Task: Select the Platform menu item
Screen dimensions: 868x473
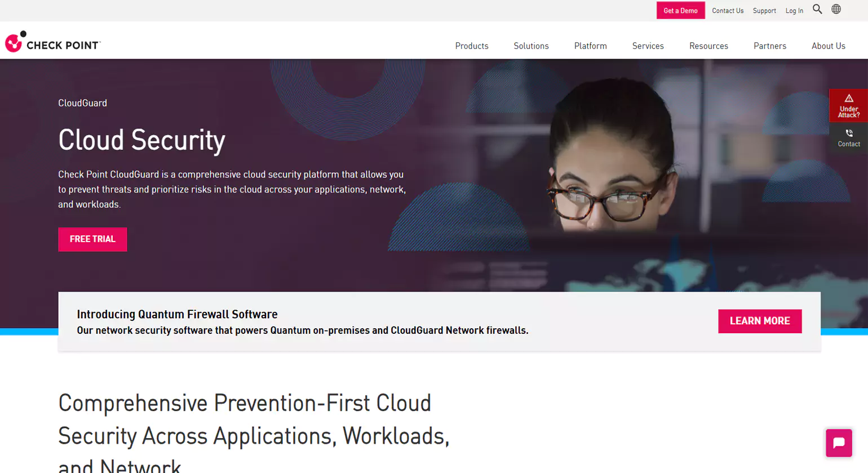Action: click(x=590, y=46)
